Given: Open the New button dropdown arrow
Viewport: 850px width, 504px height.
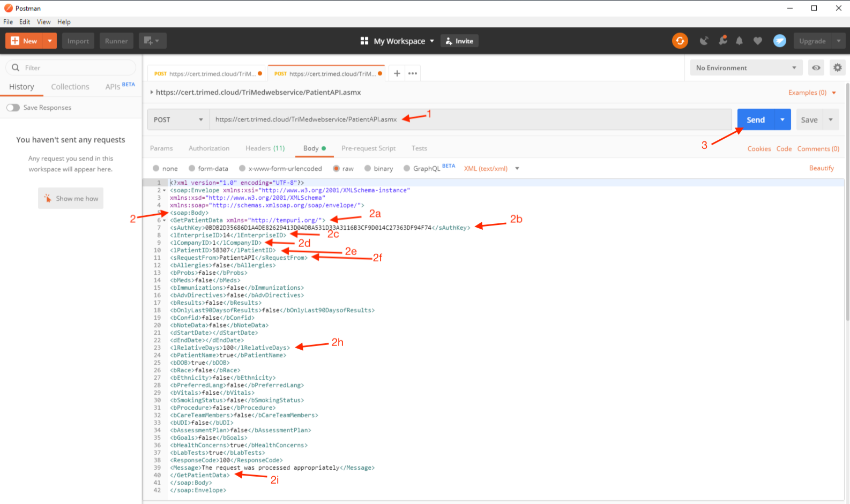Looking at the screenshot, I should 50,41.
